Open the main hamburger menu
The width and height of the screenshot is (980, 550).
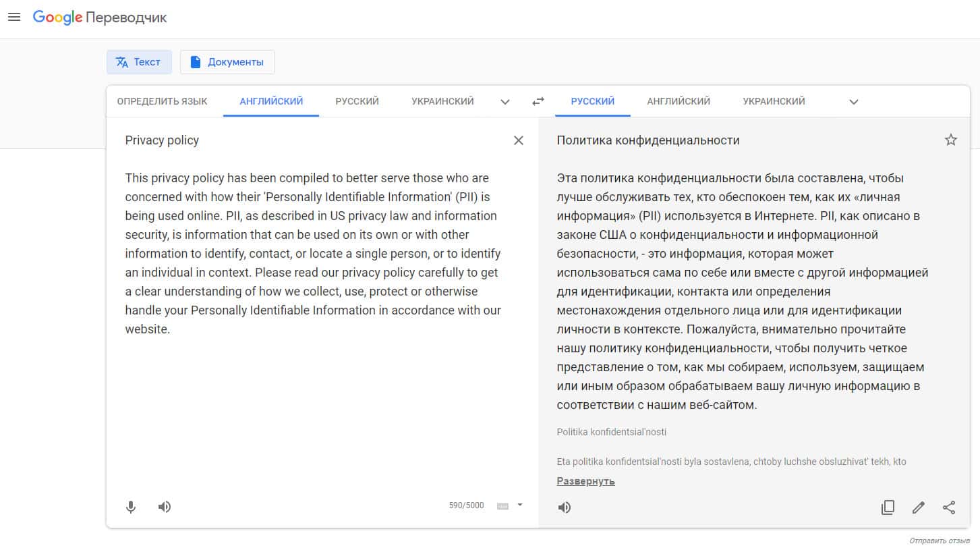tap(14, 18)
